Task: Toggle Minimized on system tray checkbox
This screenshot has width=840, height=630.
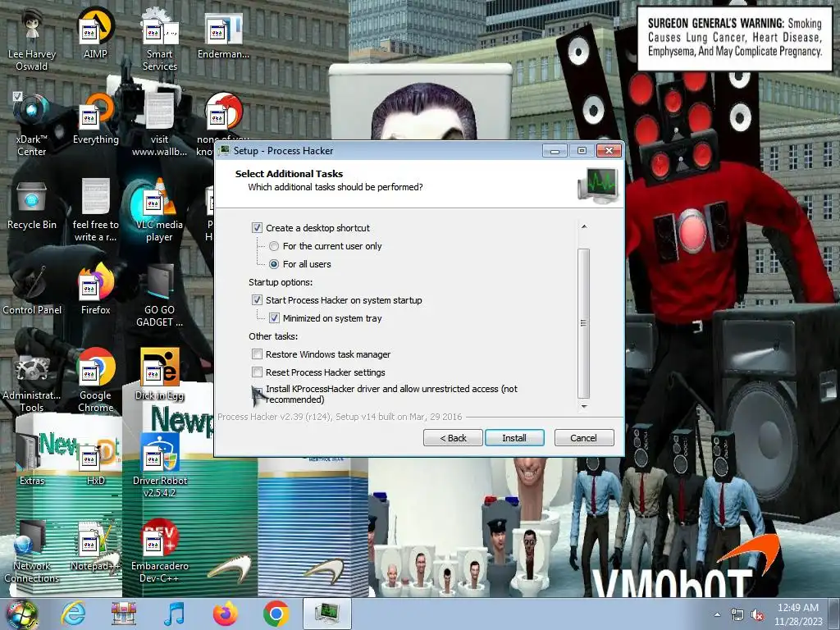Action: click(274, 318)
